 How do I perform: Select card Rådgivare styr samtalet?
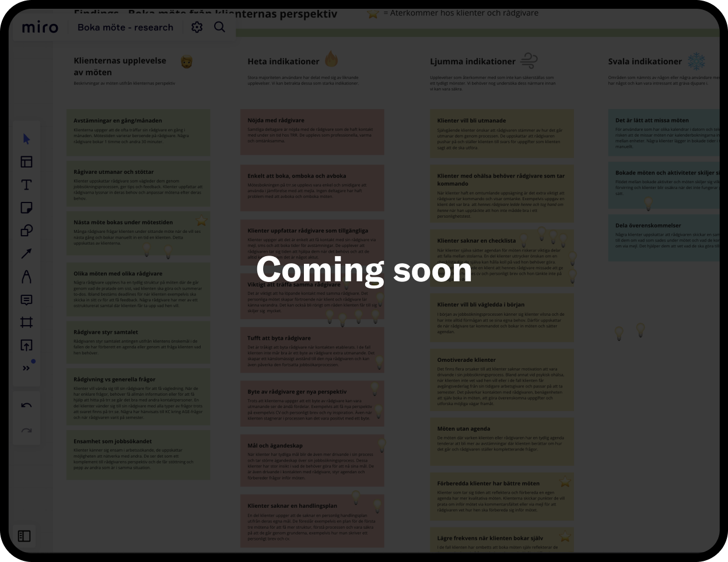coord(138,343)
